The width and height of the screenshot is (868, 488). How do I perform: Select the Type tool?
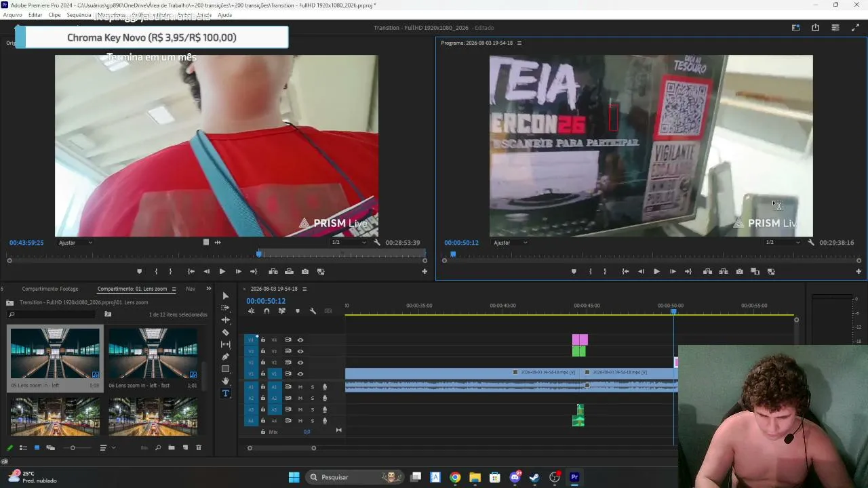click(226, 393)
